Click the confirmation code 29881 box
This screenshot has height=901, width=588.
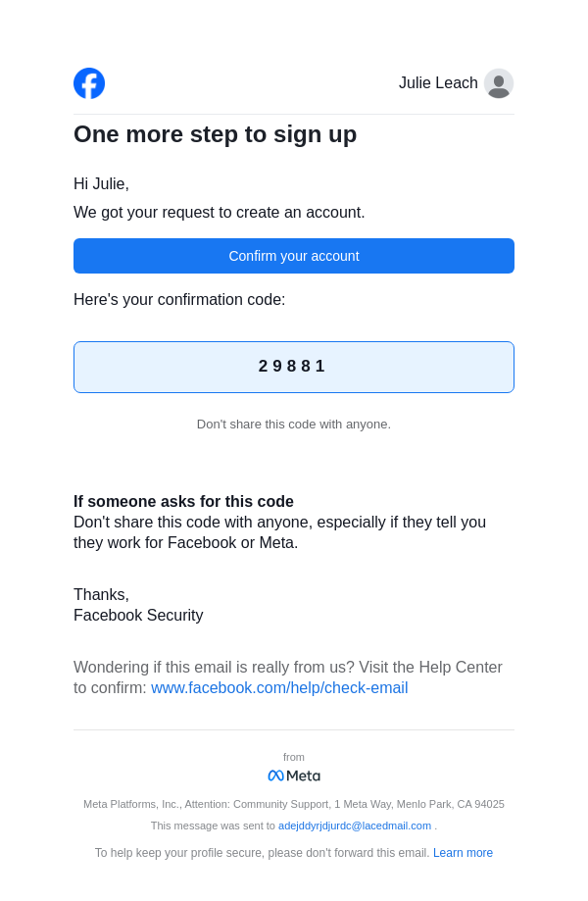click(x=294, y=367)
